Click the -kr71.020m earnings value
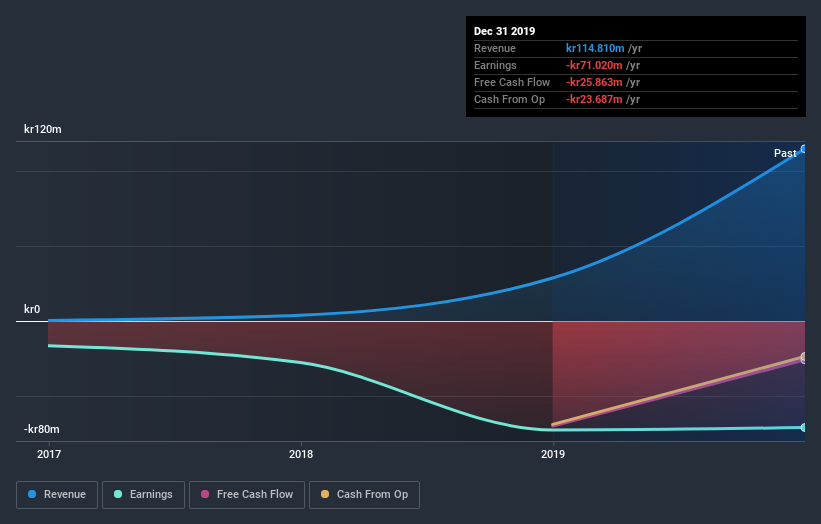Image resolution: width=821 pixels, height=524 pixels. pyautogui.click(x=594, y=65)
